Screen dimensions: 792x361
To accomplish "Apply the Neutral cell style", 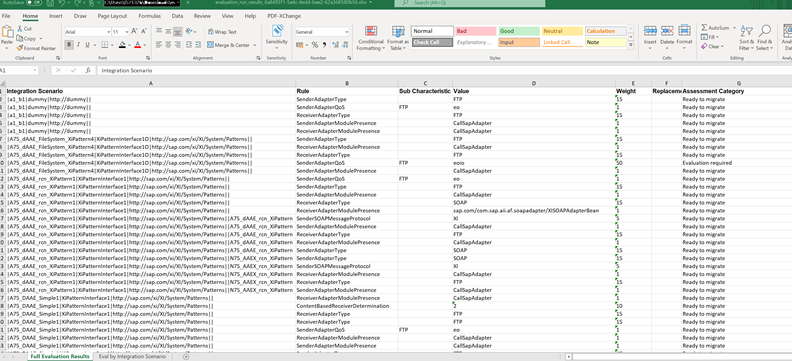I will point(562,31).
